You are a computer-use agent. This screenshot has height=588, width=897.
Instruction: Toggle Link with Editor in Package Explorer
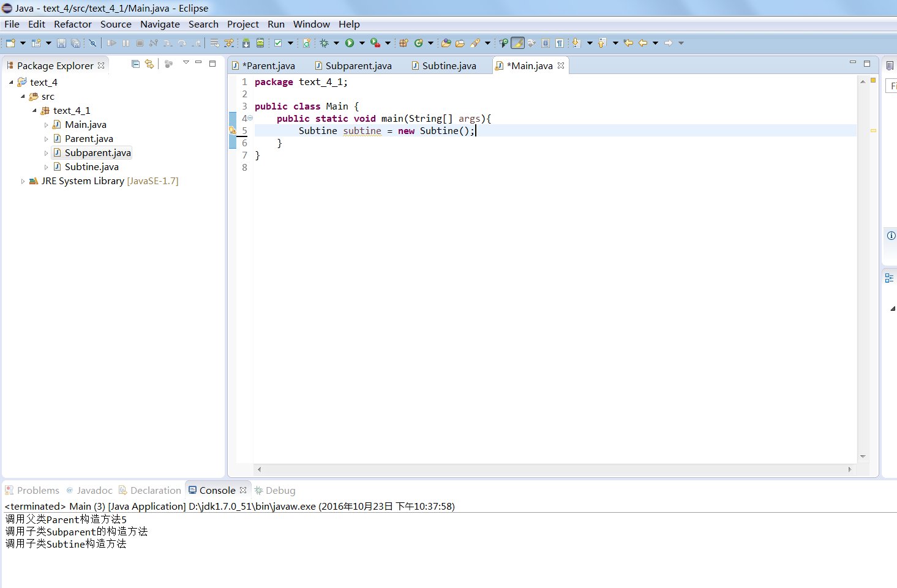point(149,64)
